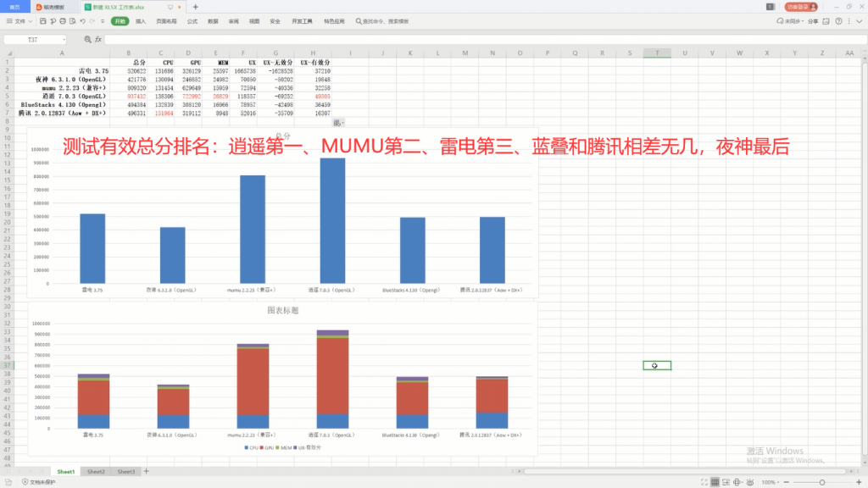The height and width of the screenshot is (488, 868).
Task: Switch to Sheet1 tab
Action: (x=65, y=471)
